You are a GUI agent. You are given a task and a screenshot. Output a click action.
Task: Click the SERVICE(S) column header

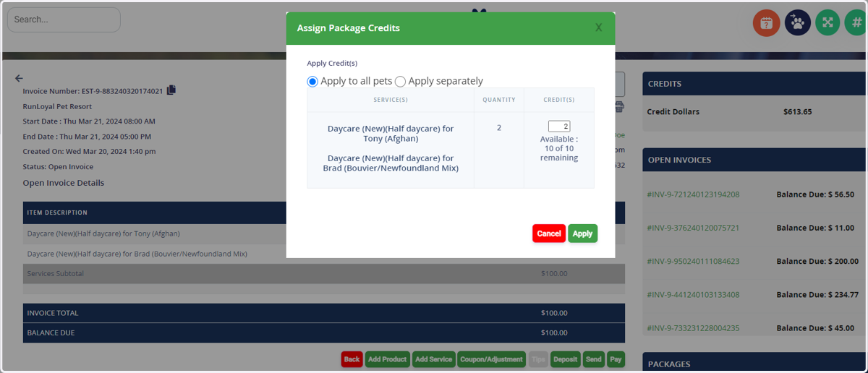coord(391,100)
